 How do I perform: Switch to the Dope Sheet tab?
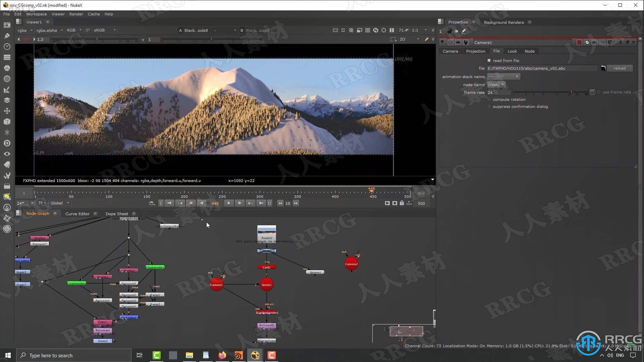(116, 214)
